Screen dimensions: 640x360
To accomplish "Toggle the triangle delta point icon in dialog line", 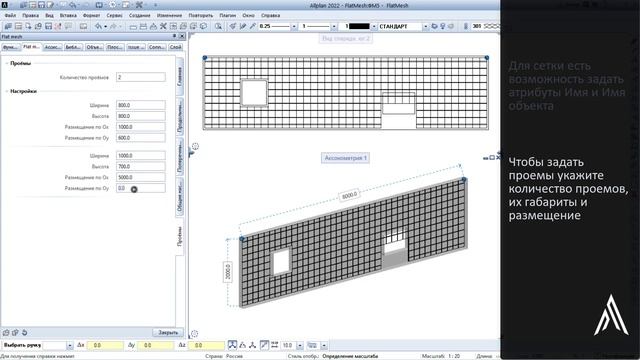I will click(x=243, y=345).
